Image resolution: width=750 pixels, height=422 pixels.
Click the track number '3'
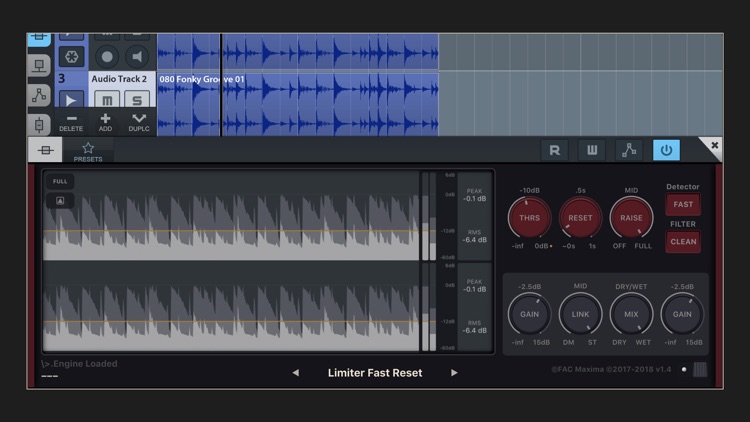tap(62, 79)
